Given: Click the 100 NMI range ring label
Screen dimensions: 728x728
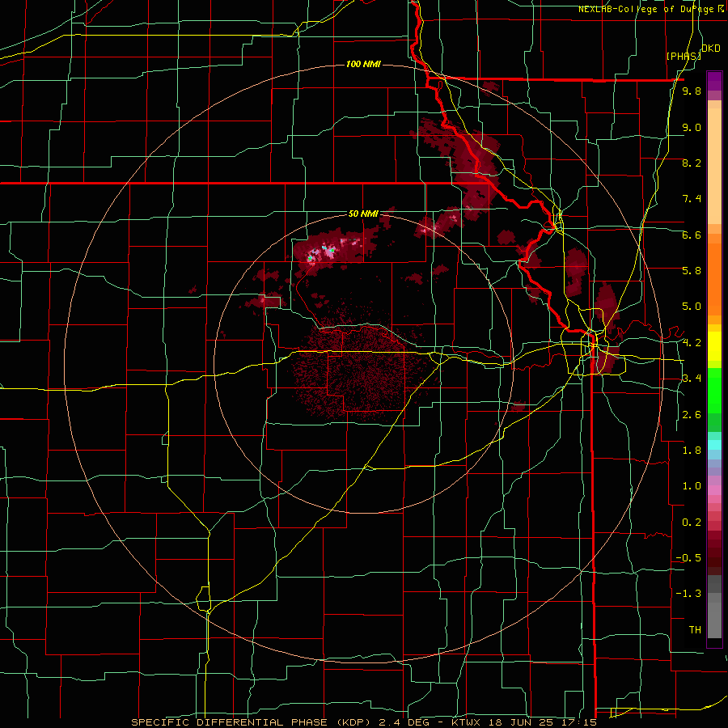Looking at the screenshot, I should click(x=363, y=64).
